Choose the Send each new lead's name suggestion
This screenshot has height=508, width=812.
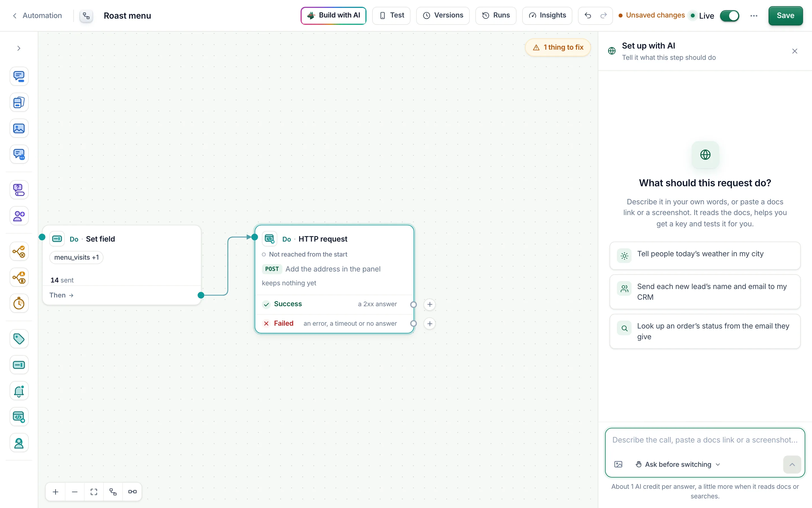click(x=705, y=292)
